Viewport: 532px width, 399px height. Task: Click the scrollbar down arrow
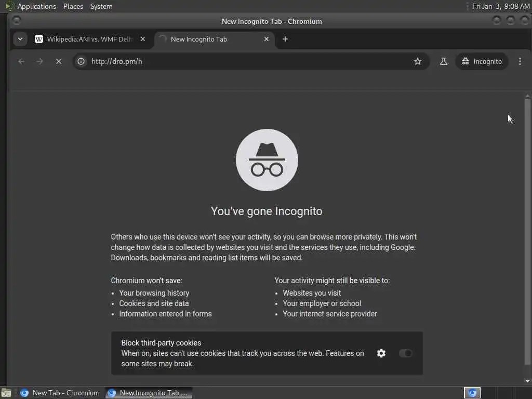click(x=527, y=381)
